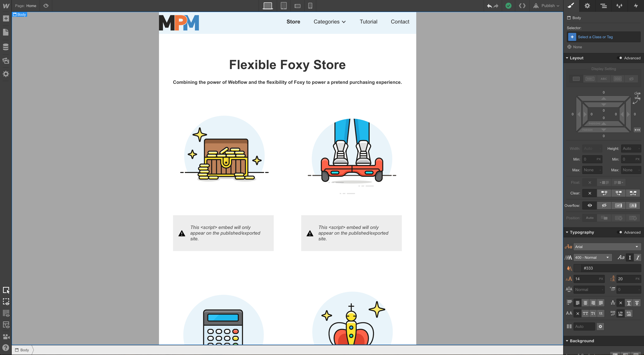
Task: Switch to tablet device preview
Action: point(283,6)
